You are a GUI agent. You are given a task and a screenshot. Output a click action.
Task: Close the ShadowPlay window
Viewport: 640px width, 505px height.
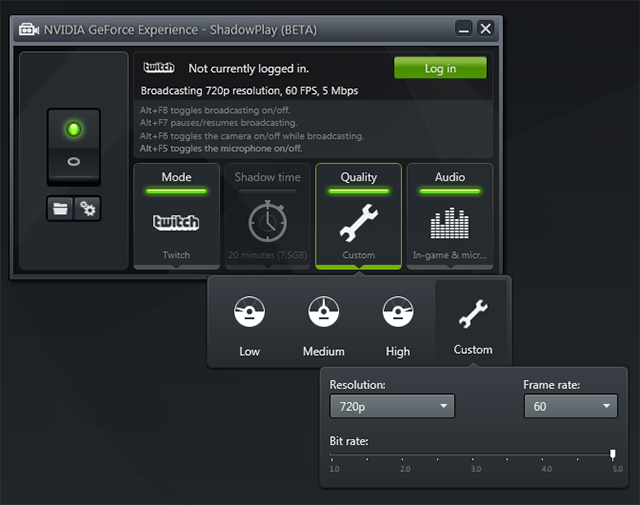(x=485, y=29)
